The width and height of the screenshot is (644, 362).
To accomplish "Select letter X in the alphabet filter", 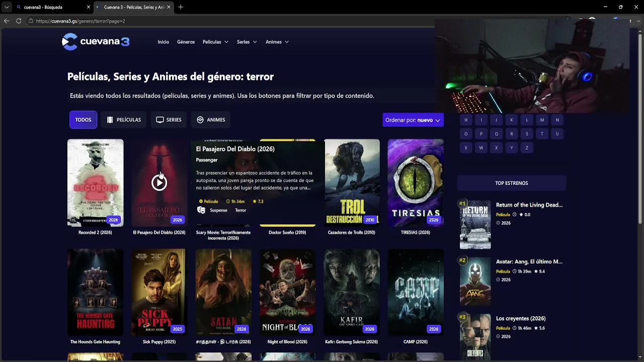I will [x=496, y=148].
